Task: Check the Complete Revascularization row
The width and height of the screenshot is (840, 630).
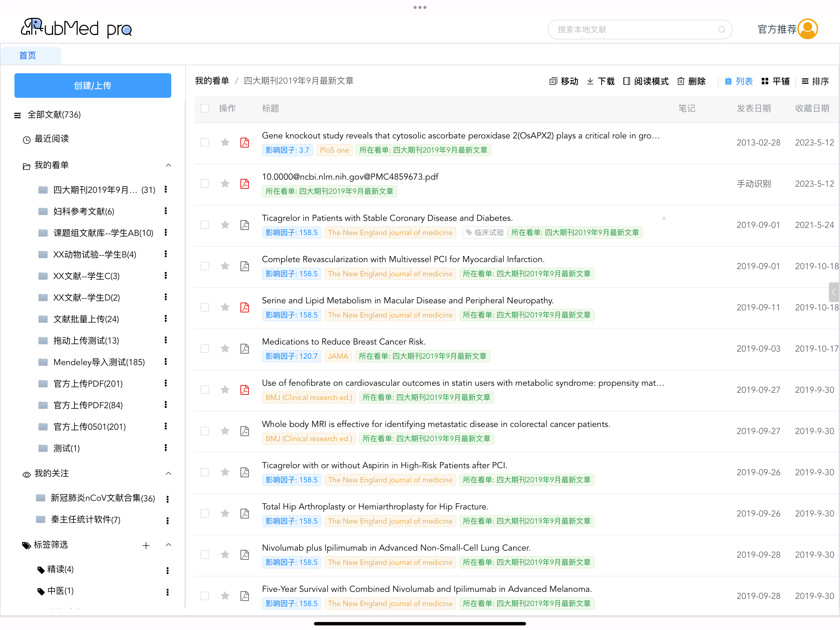Action: pos(205,266)
